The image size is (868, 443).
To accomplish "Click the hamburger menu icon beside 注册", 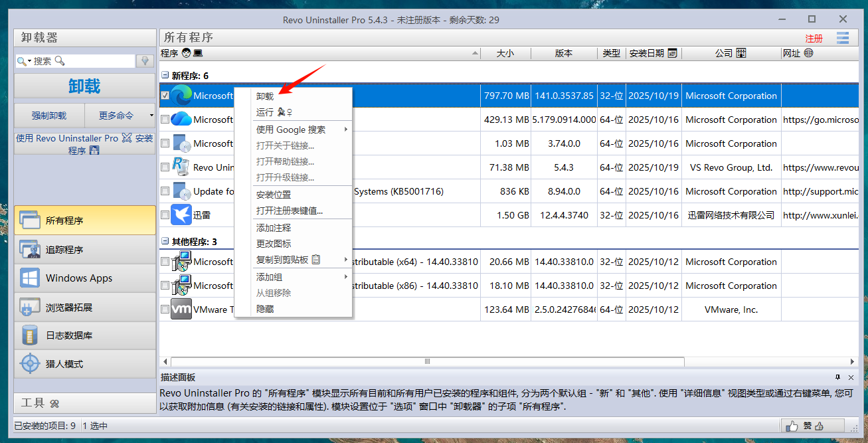I will click(843, 38).
